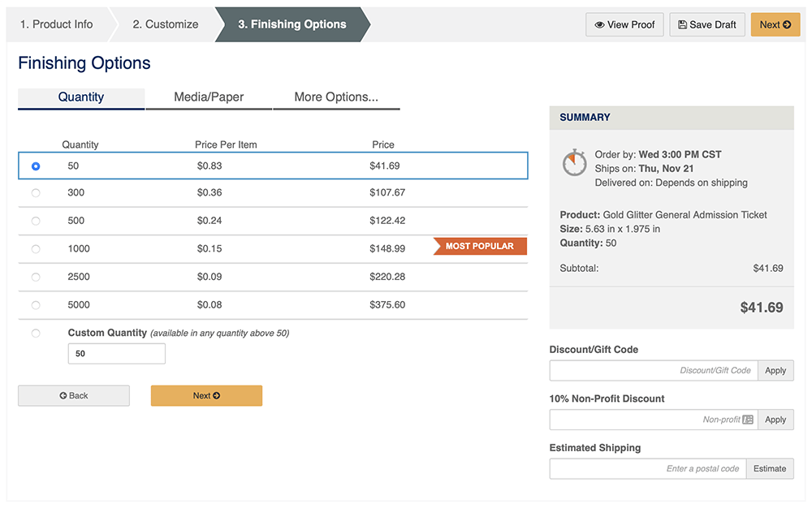Apply the Discount/Gift Code

click(x=775, y=370)
